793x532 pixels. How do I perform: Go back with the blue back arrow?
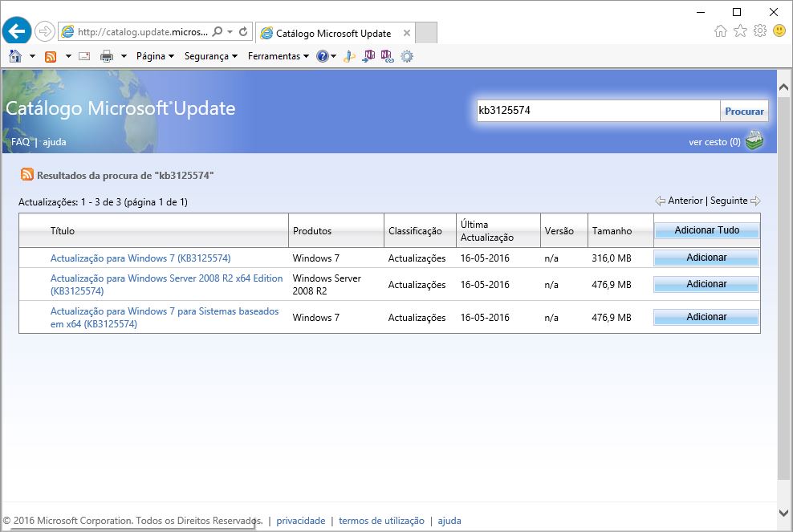coord(17,31)
